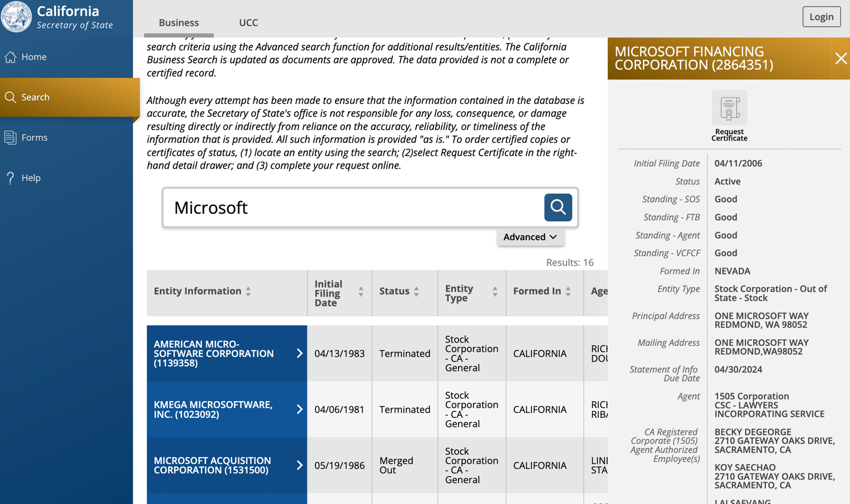Screen dimensions: 850x504
Task: Switch to the UCC tab
Action: (248, 23)
